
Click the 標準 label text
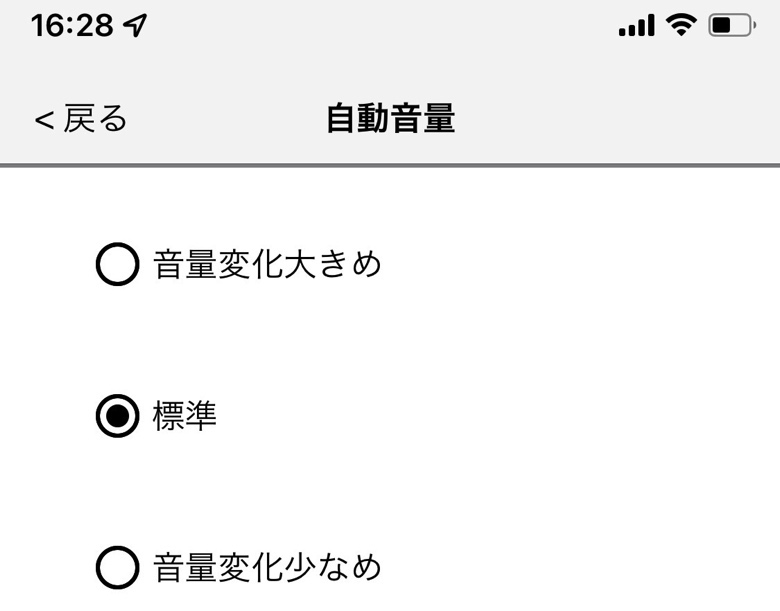[185, 417]
